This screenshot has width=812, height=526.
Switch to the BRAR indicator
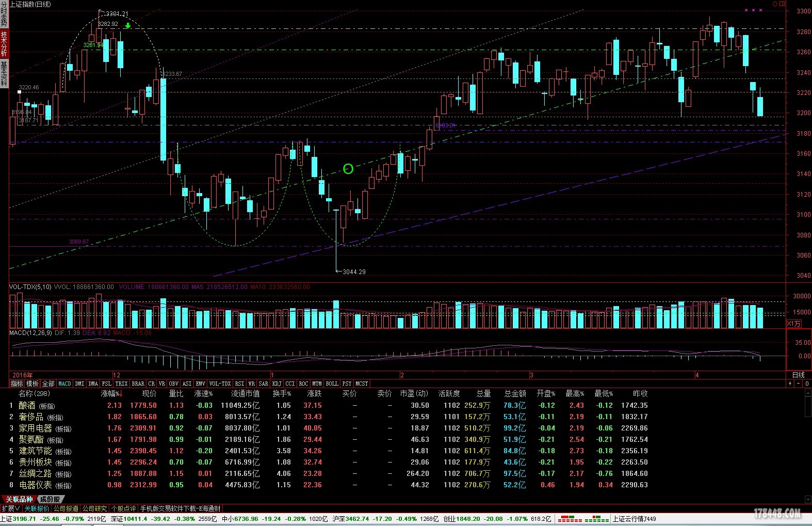tap(138, 384)
